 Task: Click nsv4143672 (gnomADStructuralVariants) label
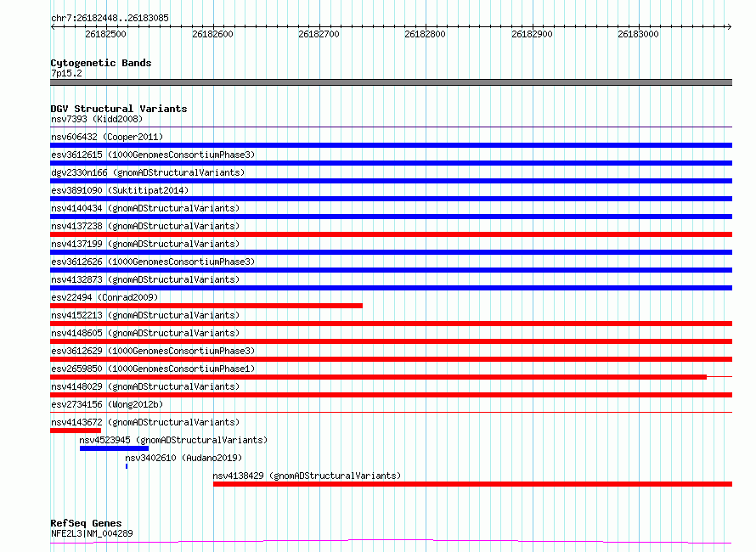click(x=145, y=422)
